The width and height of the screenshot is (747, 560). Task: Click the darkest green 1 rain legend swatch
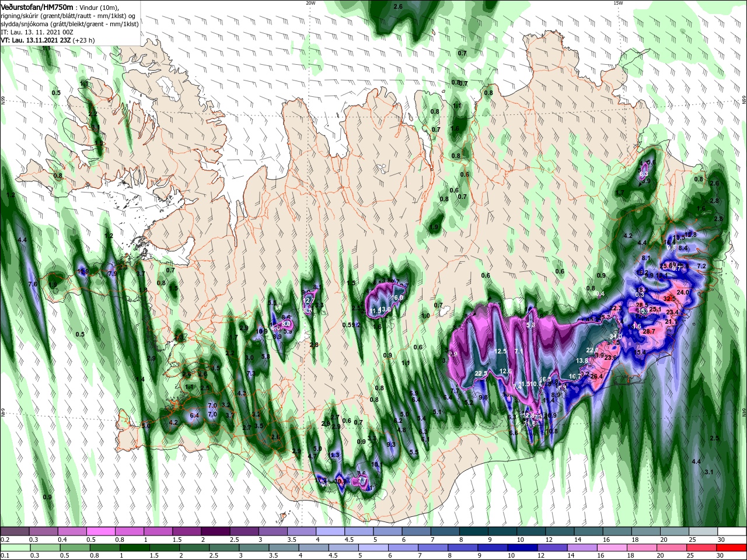pos(134,548)
